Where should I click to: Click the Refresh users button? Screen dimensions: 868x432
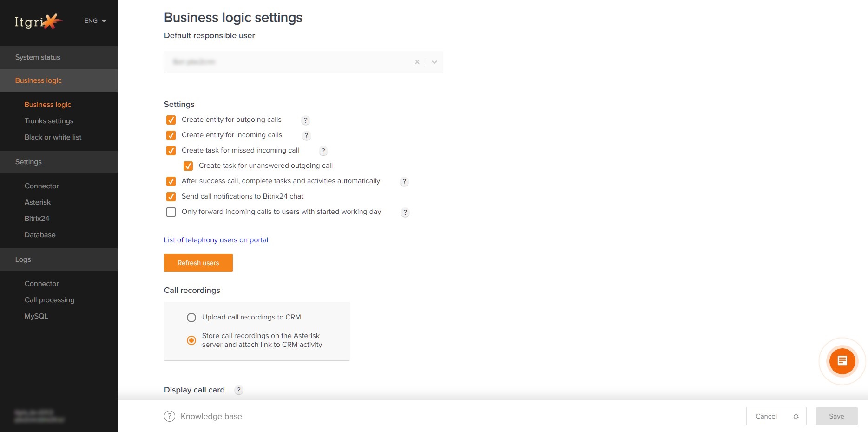point(198,263)
